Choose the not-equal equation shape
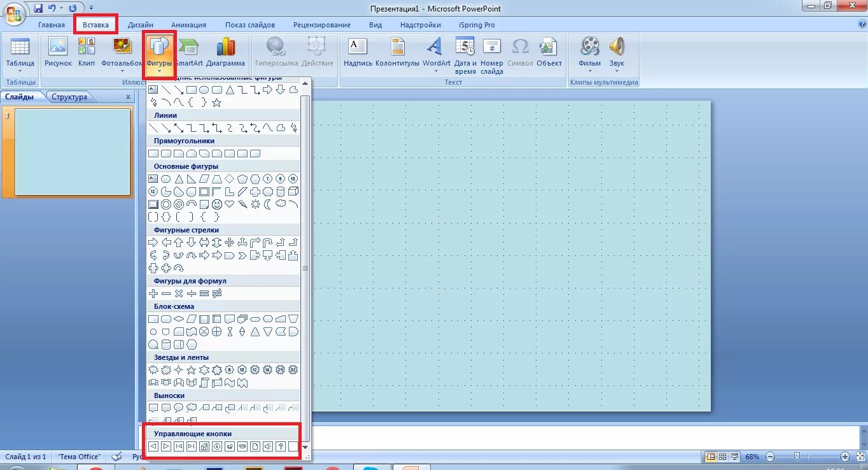 coord(217,294)
